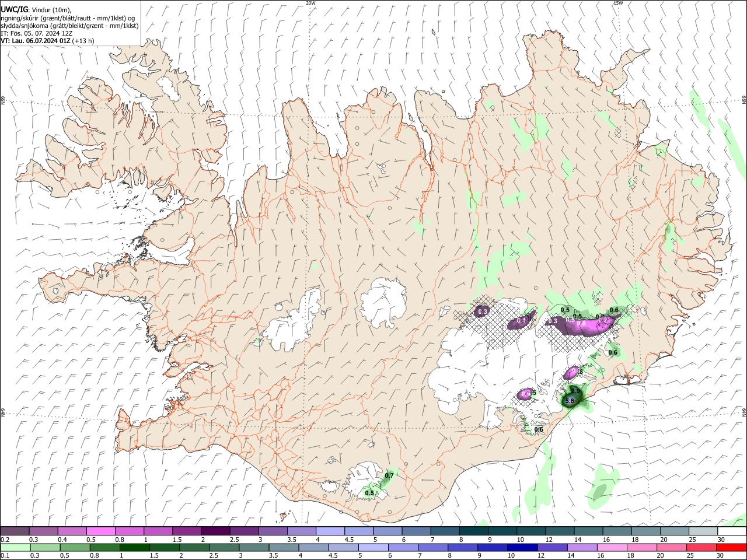747x560 pixels.
Task: Choose the deep blue 10 rain legend swatch
Action: [x=523, y=547]
